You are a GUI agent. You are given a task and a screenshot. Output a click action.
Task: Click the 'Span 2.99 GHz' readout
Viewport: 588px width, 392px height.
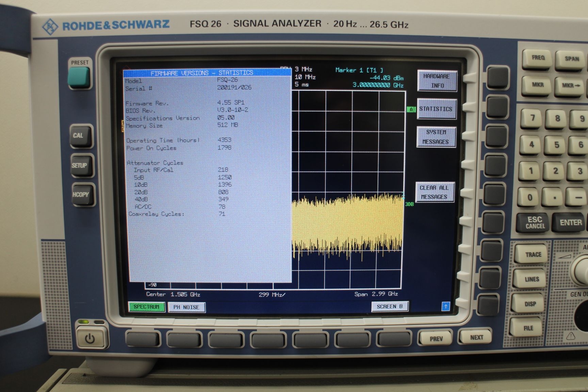pos(376,294)
